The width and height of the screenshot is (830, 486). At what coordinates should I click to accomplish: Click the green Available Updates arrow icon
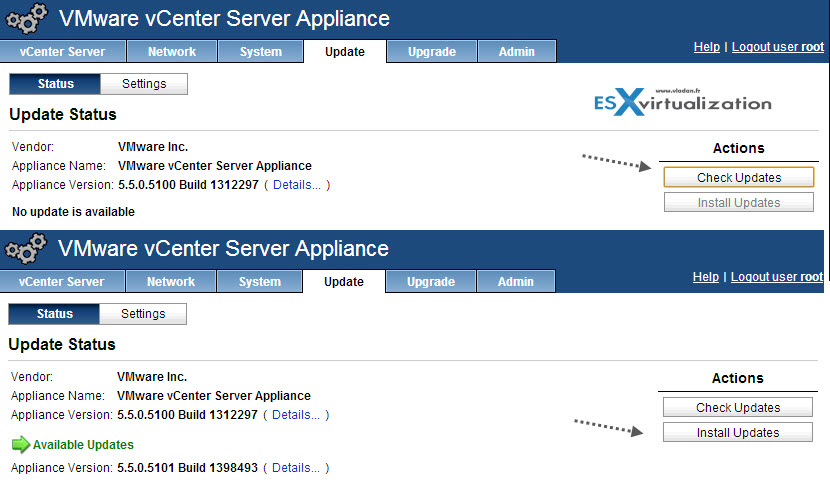click(21, 444)
